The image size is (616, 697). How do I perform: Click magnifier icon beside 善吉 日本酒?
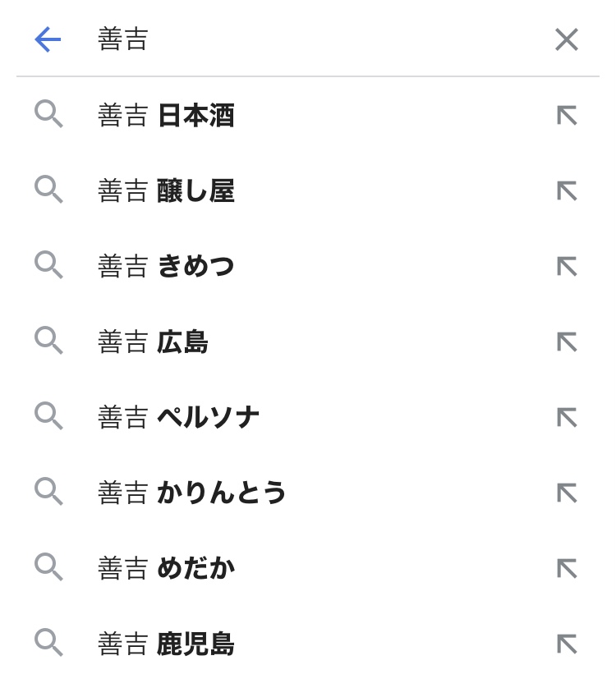click(x=48, y=114)
